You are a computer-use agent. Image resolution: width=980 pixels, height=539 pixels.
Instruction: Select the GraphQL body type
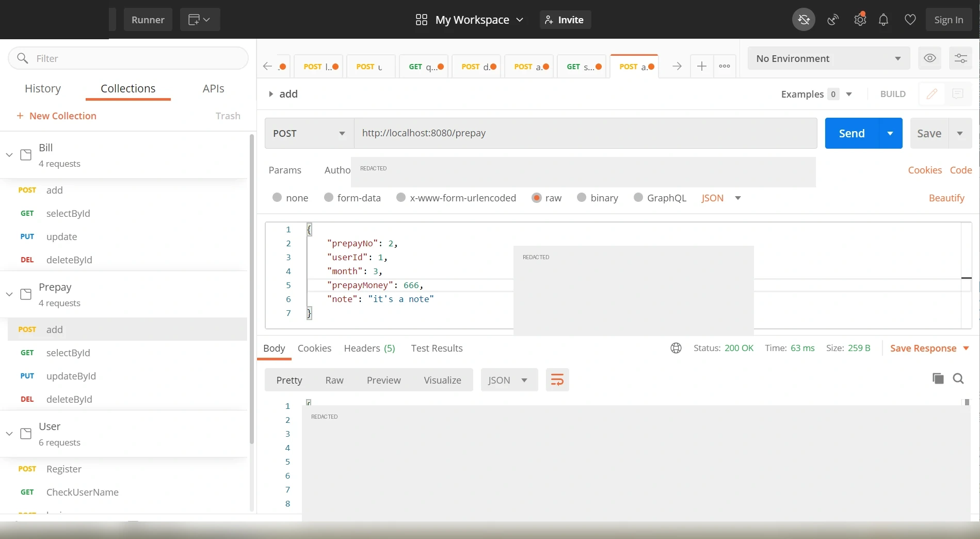(x=638, y=197)
